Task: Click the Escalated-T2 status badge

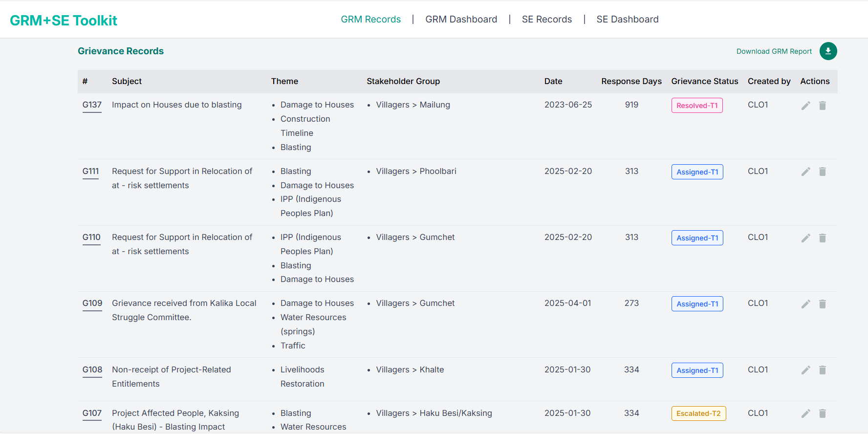Action: click(698, 413)
